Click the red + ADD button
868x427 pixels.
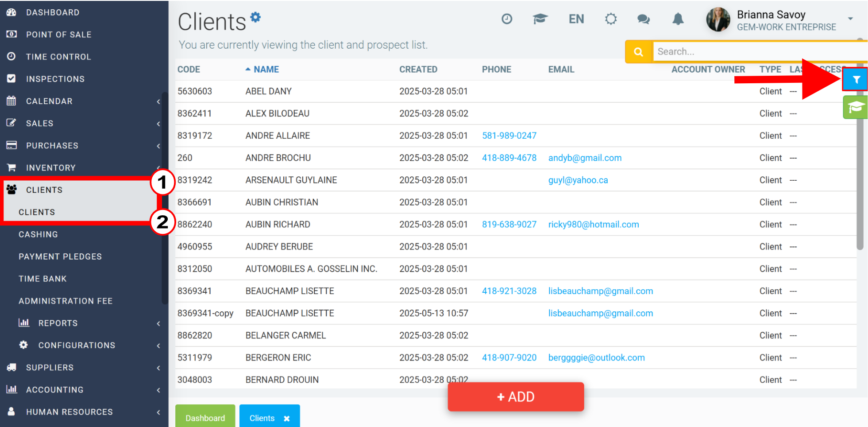tap(516, 396)
